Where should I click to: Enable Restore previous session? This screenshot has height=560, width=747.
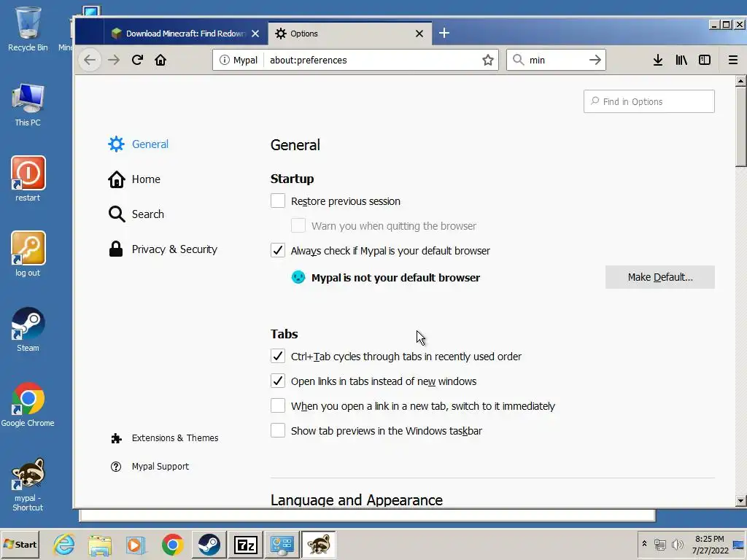pyautogui.click(x=278, y=201)
